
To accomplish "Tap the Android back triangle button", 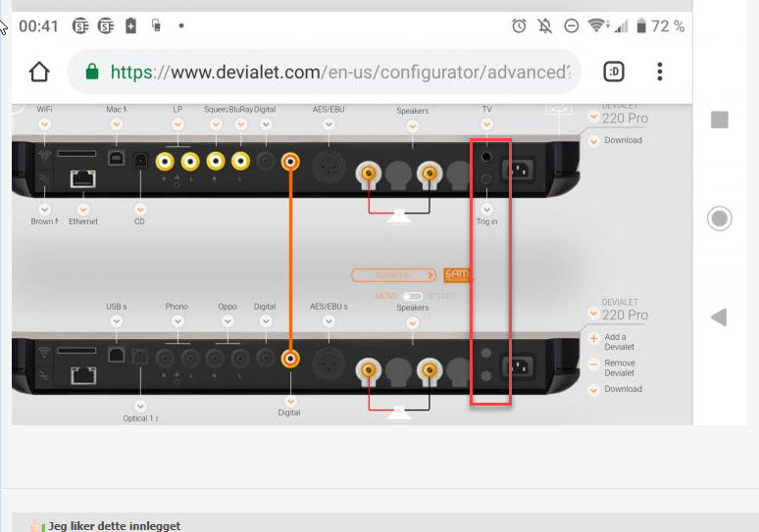I will [x=719, y=317].
